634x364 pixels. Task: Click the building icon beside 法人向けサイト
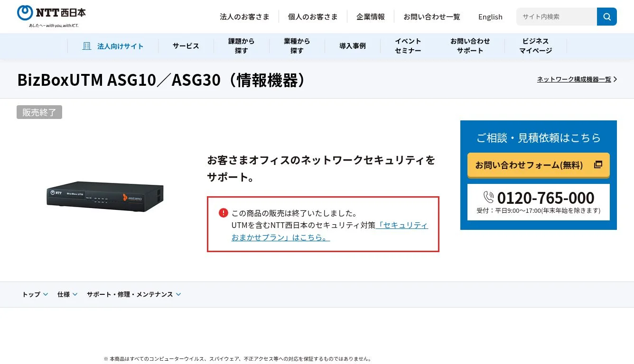click(x=87, y=46)
